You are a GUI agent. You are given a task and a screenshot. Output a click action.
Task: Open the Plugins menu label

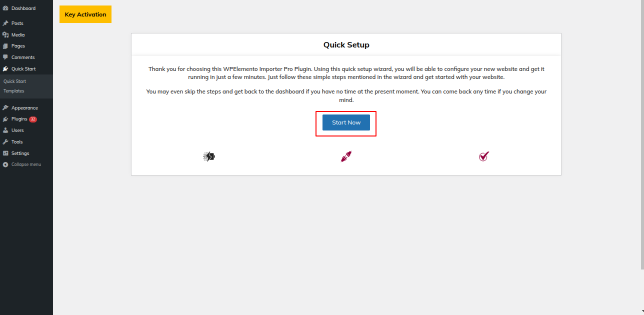coord(19,119)
